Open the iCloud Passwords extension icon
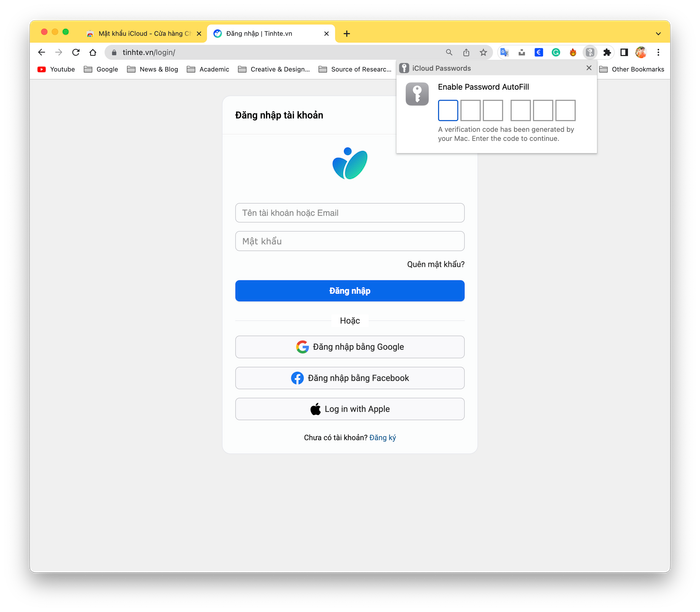The image size is (700, 612). (x=590, y=52)
